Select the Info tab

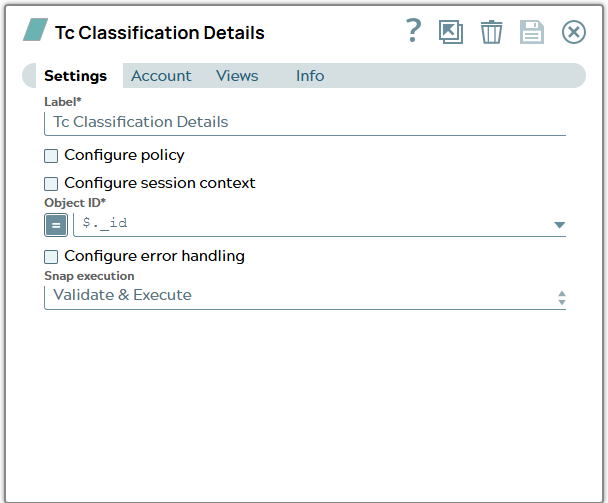pyautogui.click(x=310, y=76)
